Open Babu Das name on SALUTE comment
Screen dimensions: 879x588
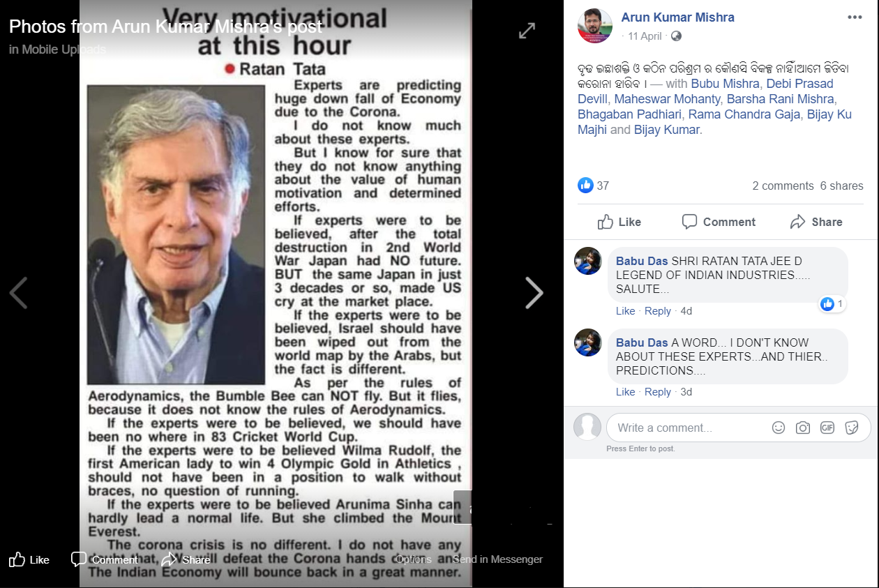point(642,262)
